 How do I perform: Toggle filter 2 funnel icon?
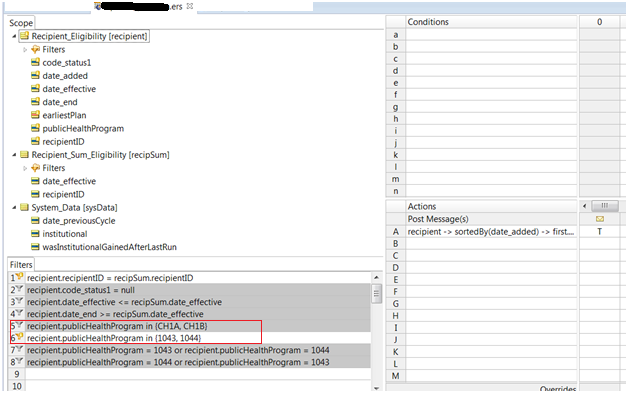pyautogui.click(x=19, y=289)
